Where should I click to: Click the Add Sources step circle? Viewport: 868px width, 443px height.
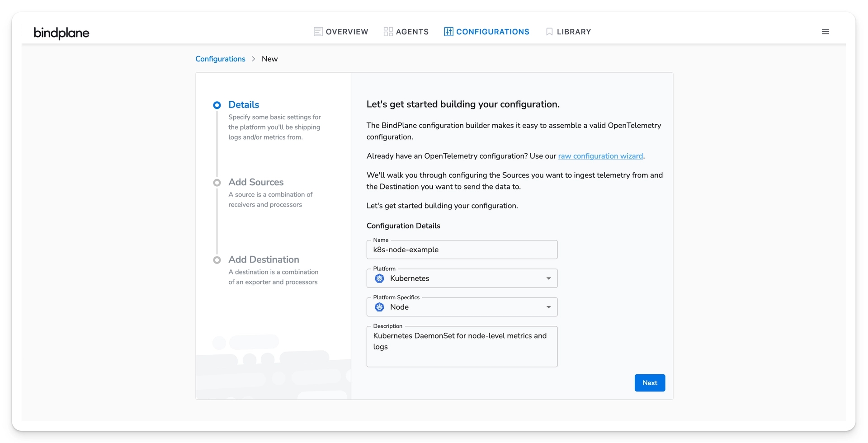217,183
